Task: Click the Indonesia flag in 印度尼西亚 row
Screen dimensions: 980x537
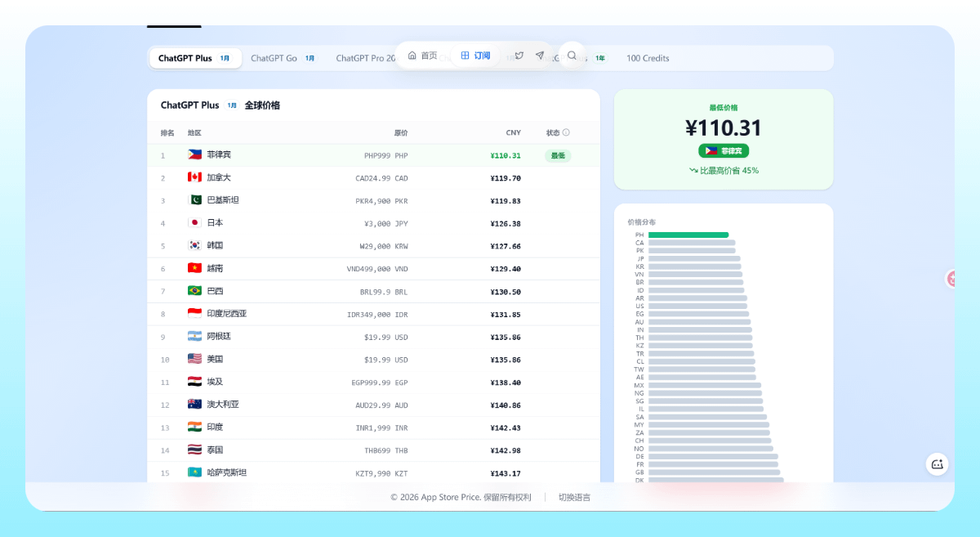Action: coord(194,313)
